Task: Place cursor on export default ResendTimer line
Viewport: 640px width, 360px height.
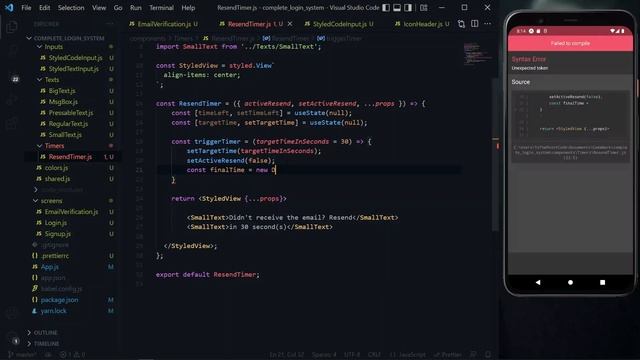Action: pyautogui.click(x=207, y=275)
